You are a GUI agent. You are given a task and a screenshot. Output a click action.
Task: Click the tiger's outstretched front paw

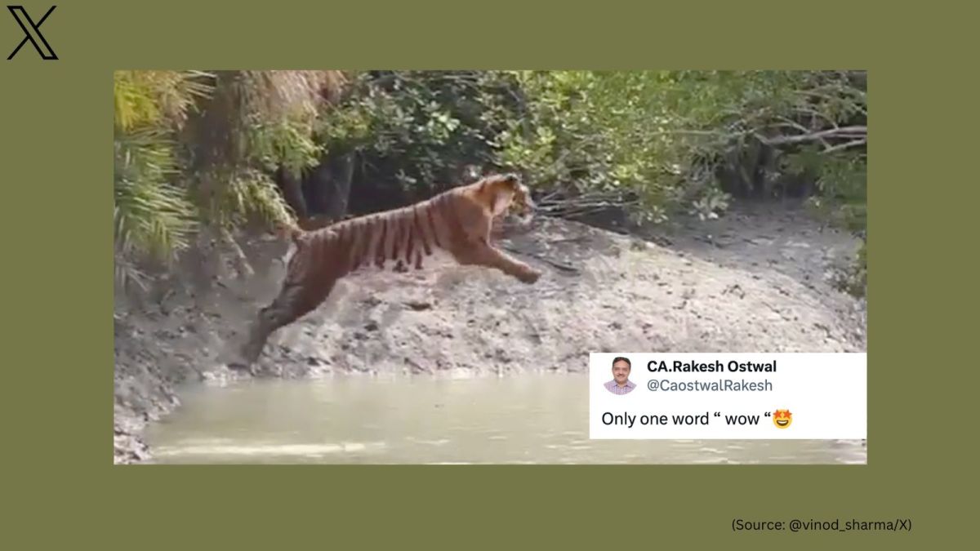529,276
